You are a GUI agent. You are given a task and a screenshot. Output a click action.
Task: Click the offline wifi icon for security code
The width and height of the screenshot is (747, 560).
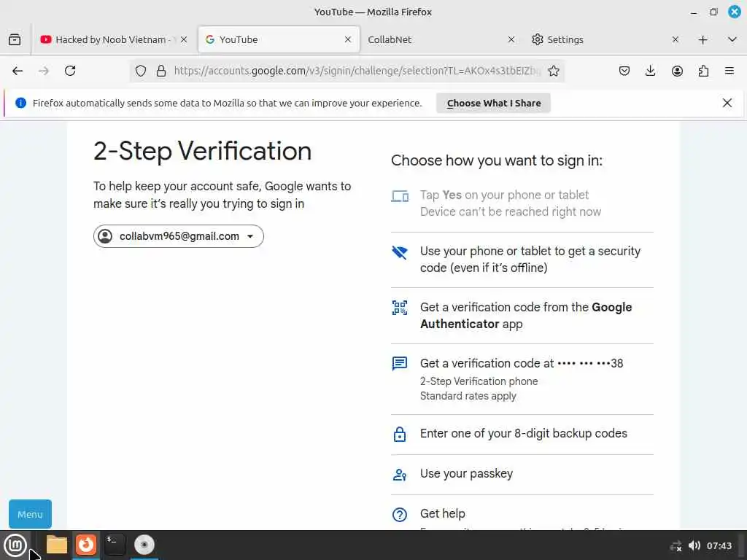400,252
